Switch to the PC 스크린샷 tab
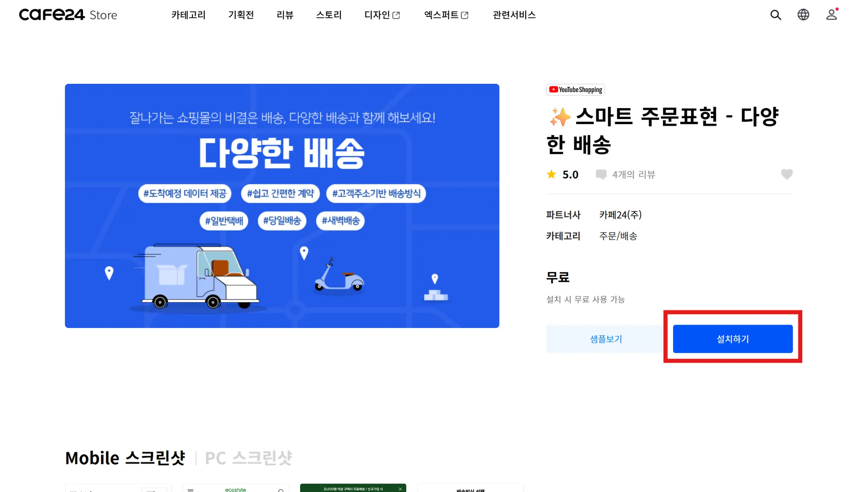 248,458
